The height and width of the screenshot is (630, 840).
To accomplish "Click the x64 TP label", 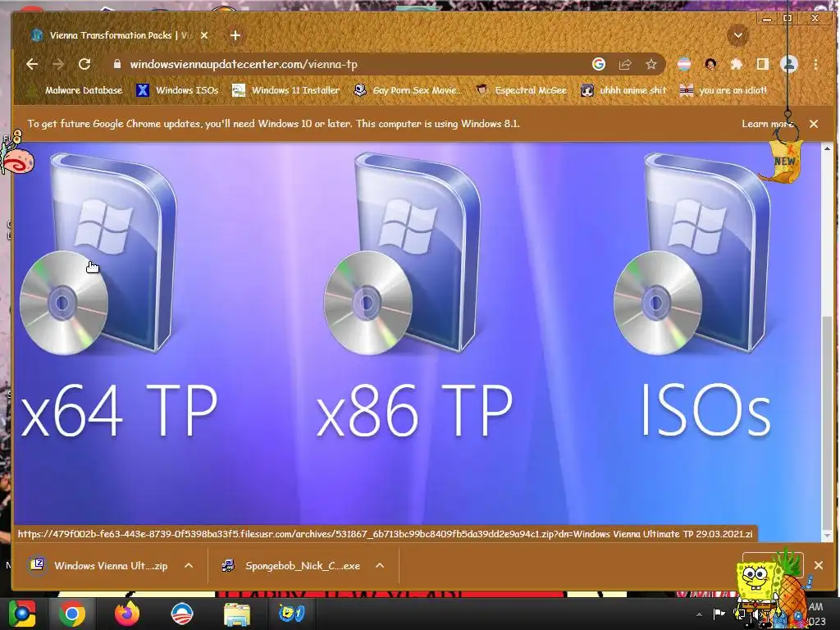I will coord(119,412).
